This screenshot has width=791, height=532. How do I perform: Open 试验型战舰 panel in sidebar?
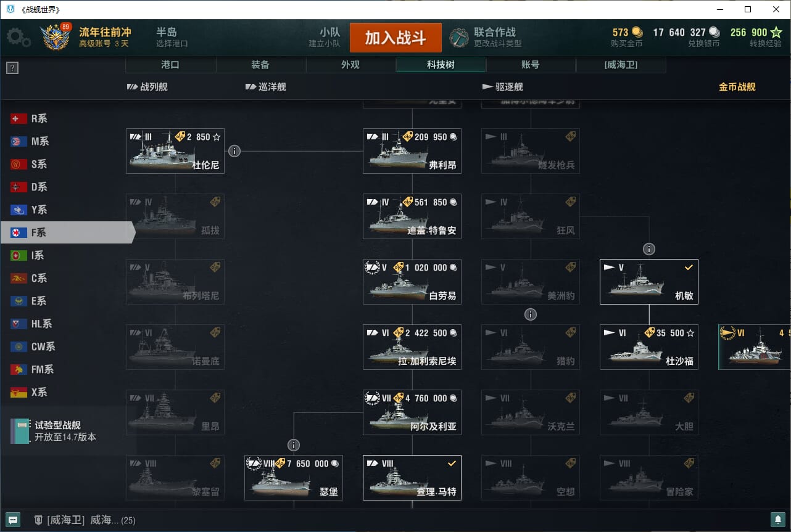pyautogui.click(x=57, y=431)
